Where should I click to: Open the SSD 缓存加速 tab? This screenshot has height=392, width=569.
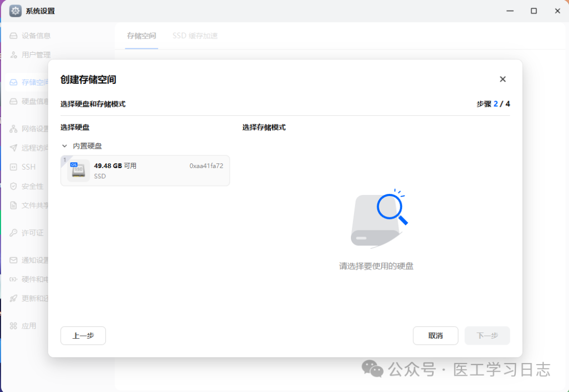[195, 36]
